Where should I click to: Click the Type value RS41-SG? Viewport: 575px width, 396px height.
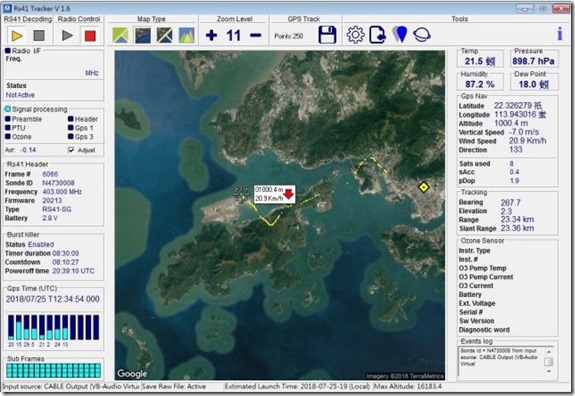[x=57, y=209]
